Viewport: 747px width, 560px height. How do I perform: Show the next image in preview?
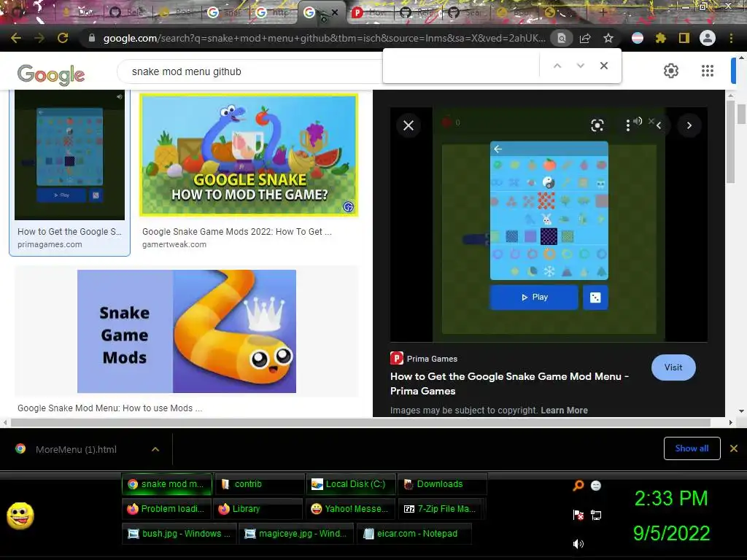coord(689,125)
